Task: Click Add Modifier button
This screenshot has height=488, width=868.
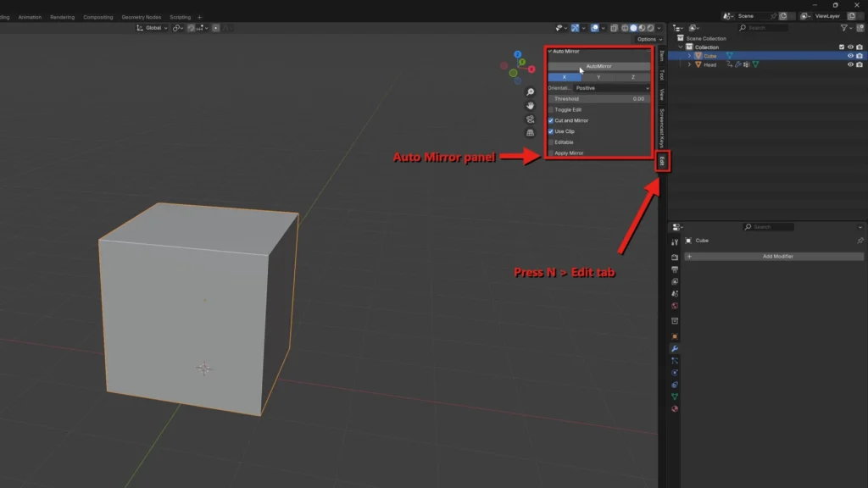Action: (774, 256)
